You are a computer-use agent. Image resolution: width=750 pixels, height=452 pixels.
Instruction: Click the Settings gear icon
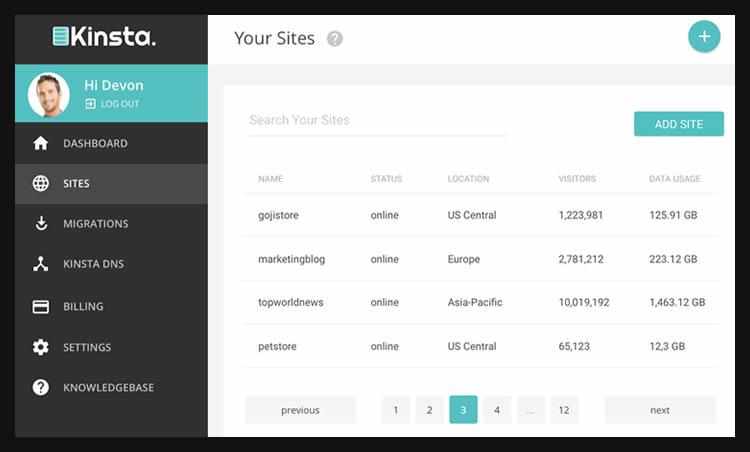pos(41,348)
